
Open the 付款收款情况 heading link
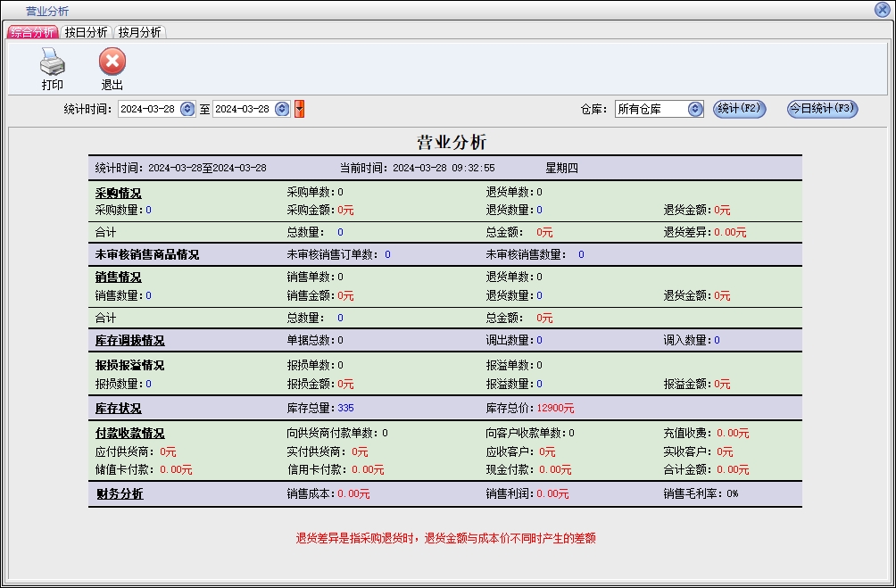(x=130, y=434)
